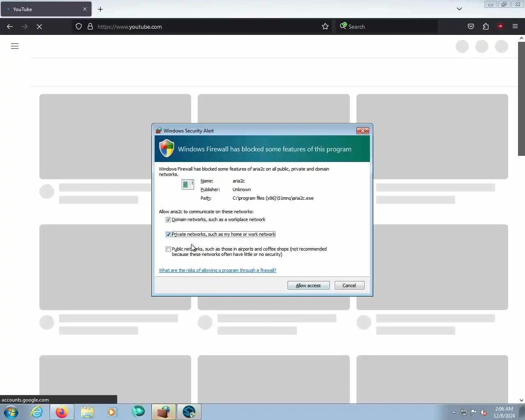Open the Windows Start menu
This screenshot has width=525, height=420.
click(x=11, y=412)
